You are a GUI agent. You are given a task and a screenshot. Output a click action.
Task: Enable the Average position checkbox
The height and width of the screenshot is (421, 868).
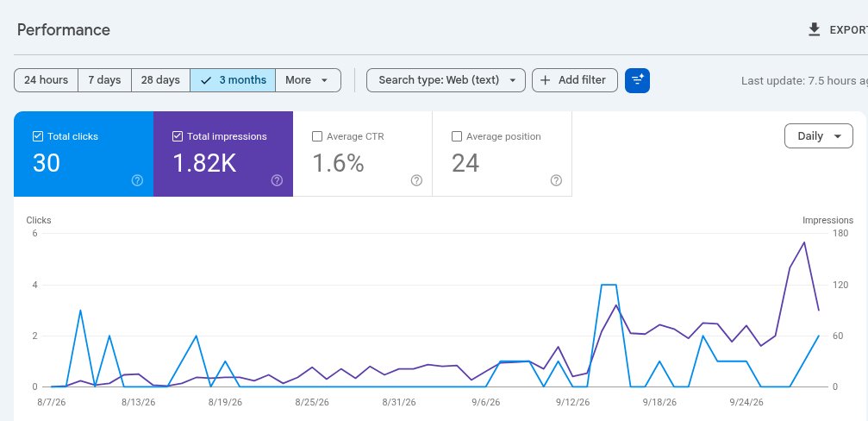coord(457,136)
